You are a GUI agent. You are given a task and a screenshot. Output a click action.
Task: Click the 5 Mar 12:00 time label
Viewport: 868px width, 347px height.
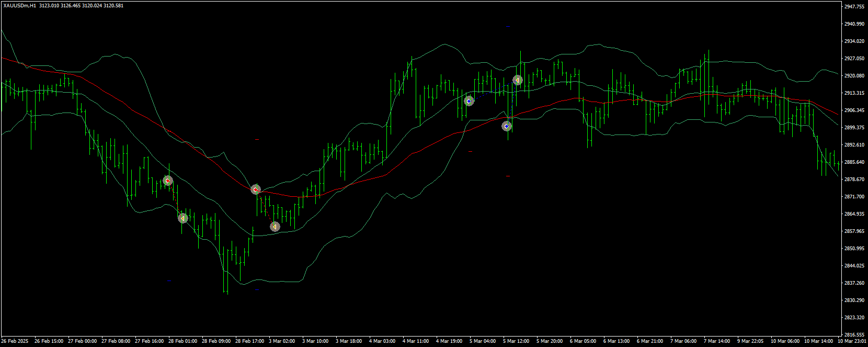[x=516, y=341]
